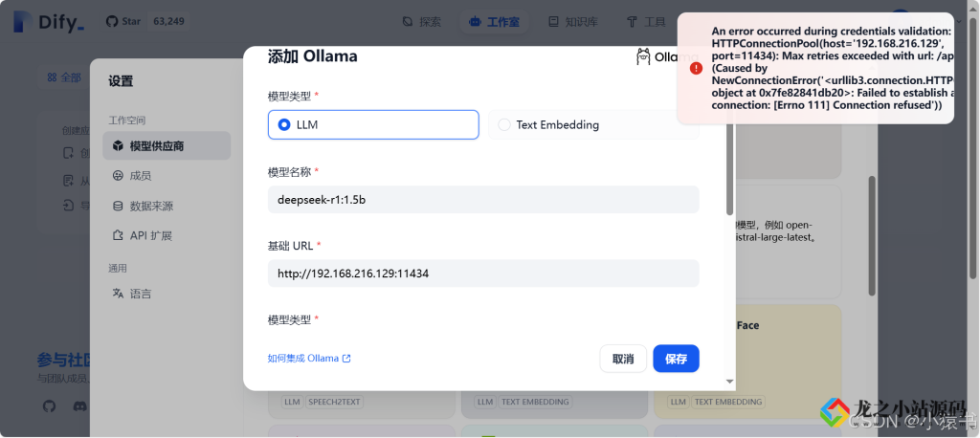Switch to the 探索 tab
The width and height of the screenshot is (980, 438).
point(422,22)
